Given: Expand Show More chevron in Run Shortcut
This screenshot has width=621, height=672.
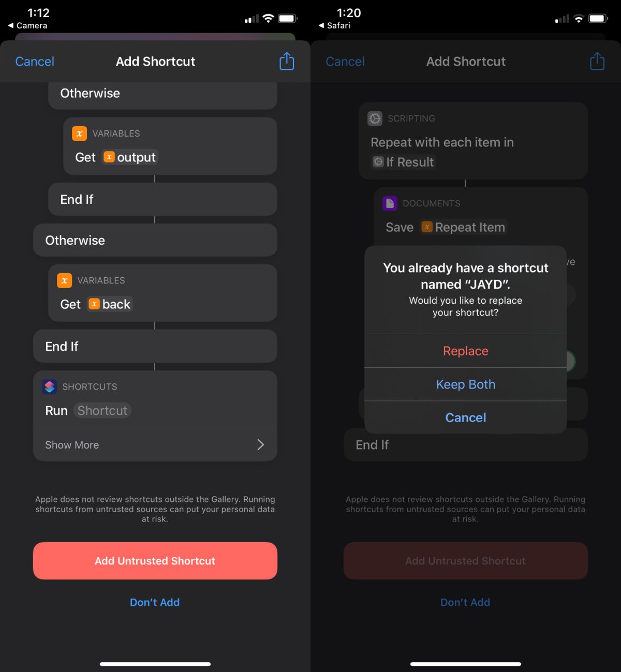Looking at the screenshot, I should click(x=260, y=445).
